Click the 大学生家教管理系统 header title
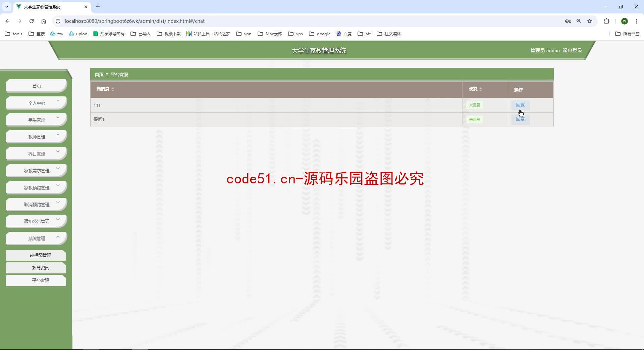Viewport: 644px width, 350px height. coord(319,50)
